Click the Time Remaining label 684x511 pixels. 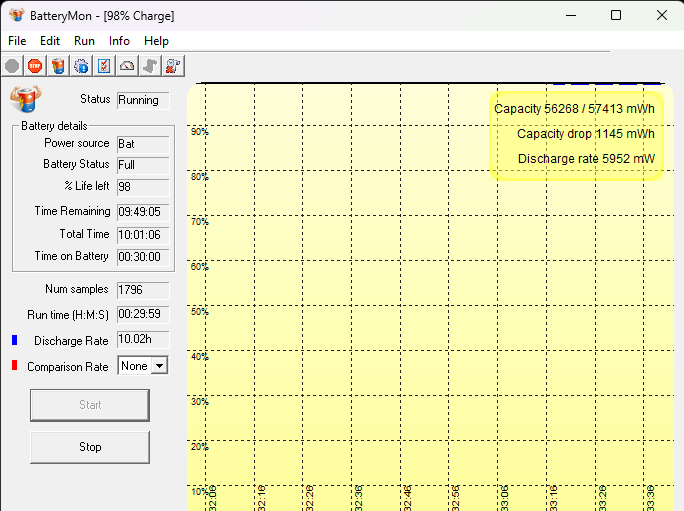pos(72,211)
